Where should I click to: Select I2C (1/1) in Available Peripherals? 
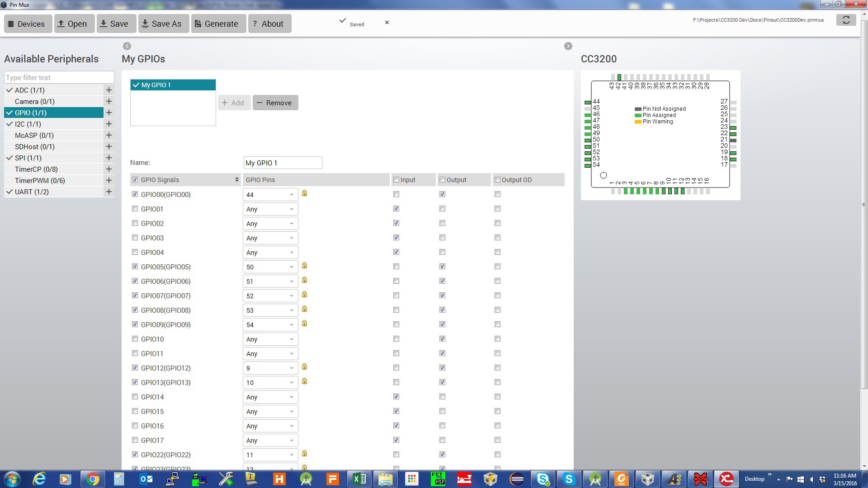pos(54,124)
